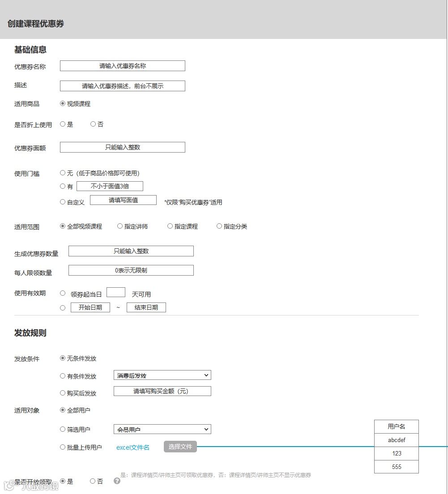Select 有条件发放 option
Screen dimensions: 448x494
click(62, 376)
